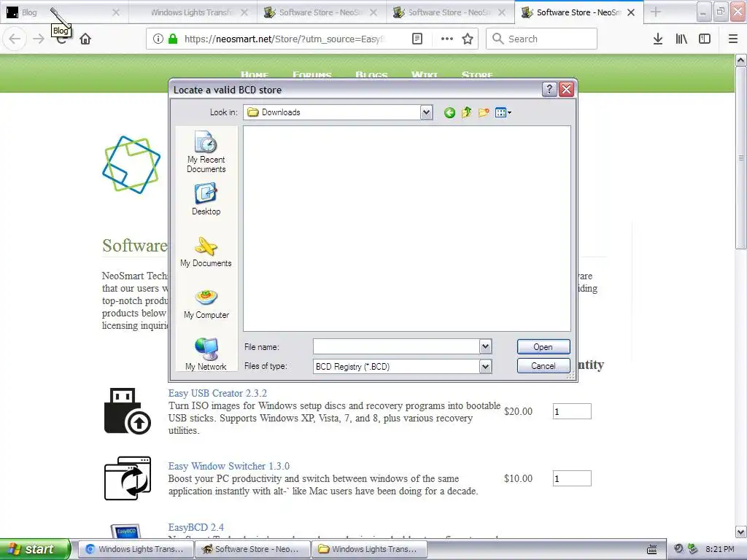The height and width of the screenshot is (560, 747).
Task: Switch to Windows Lights Transf tab
Action: click(x=191, y=12)
